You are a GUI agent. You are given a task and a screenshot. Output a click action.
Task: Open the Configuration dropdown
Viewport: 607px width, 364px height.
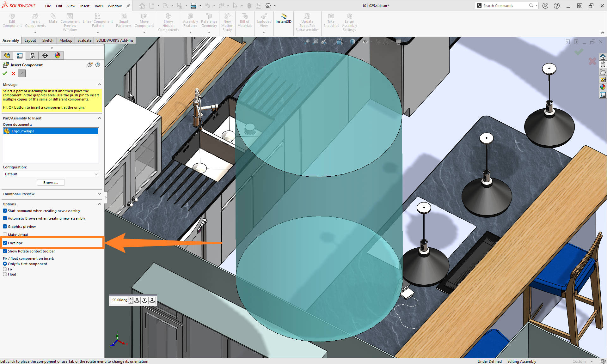[x=96, y=174]
